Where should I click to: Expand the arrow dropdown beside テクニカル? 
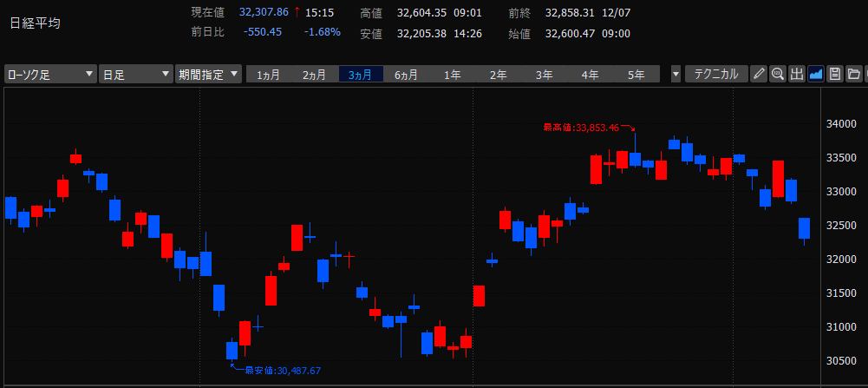point(675,74)
